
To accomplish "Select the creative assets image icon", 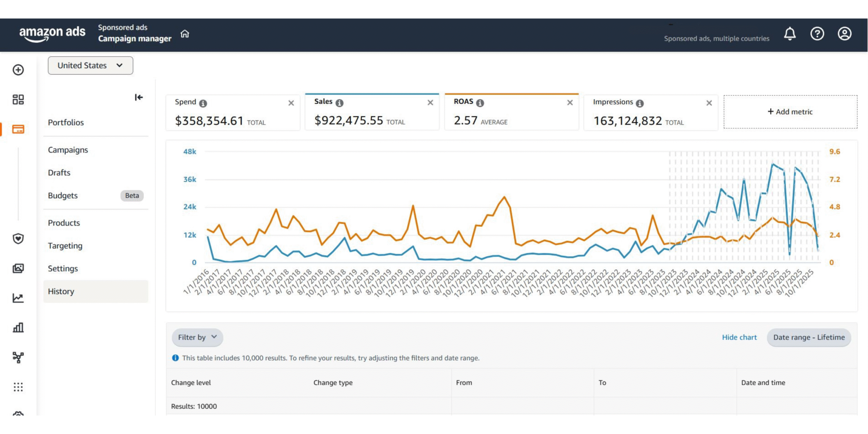I will [x=18, y=268].
